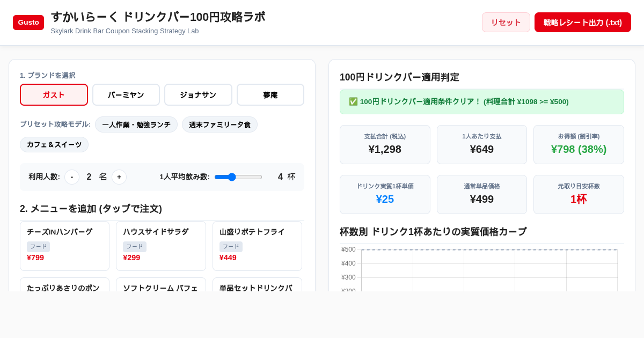Image resolution: width=644 pixels, height=338 pixels.
Task: Add ソフトクリーム パフェ menu item
Action: pos(161,285)
